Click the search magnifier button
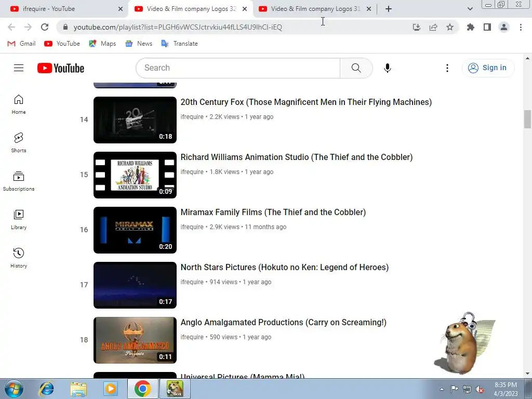This screenshot has width=532, height=399. 356,68
